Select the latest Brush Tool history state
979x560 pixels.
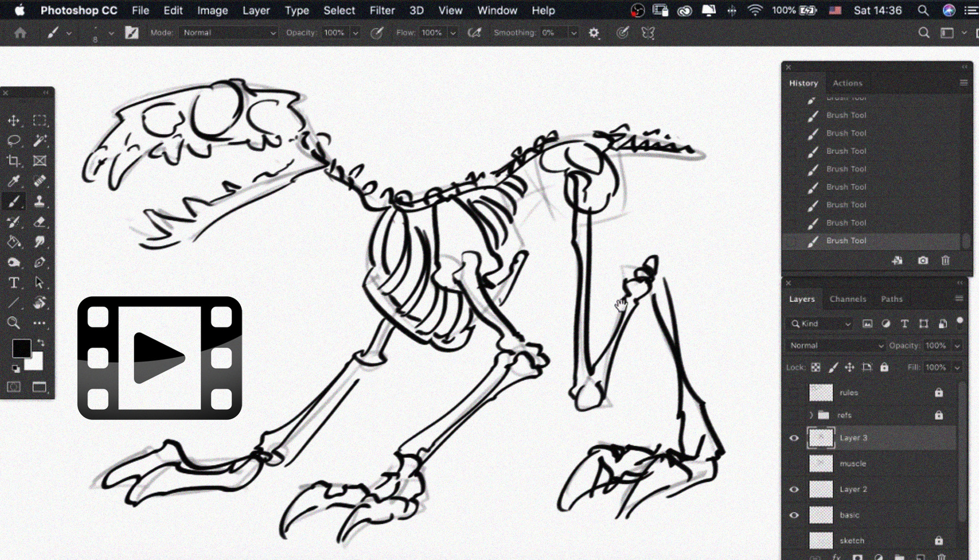click(x=846, y=240)
